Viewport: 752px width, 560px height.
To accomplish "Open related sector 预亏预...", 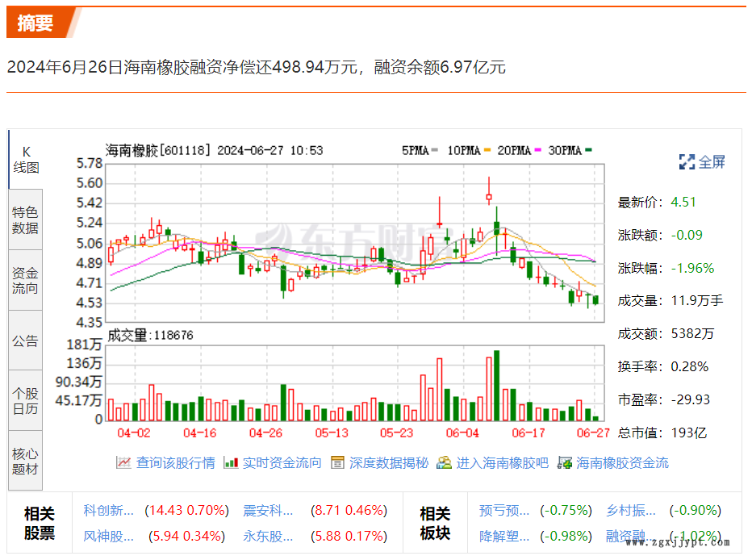I will tap(504, 510).
